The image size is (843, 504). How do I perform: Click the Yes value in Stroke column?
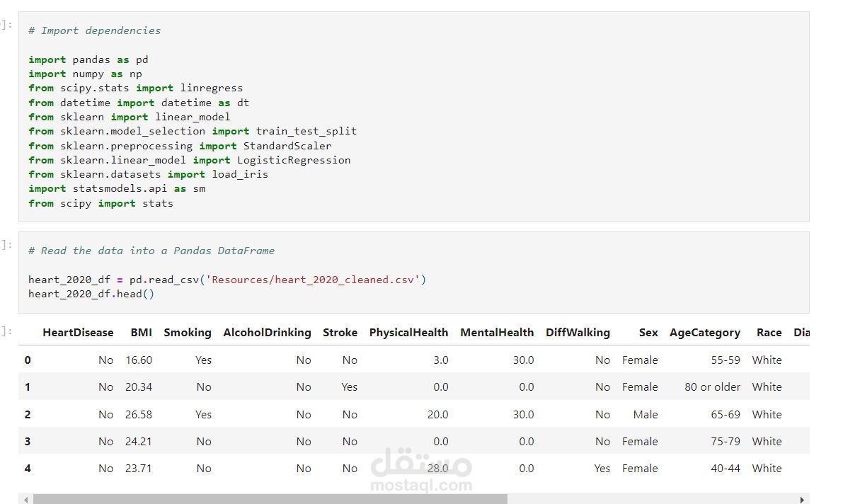coord(350,386)
